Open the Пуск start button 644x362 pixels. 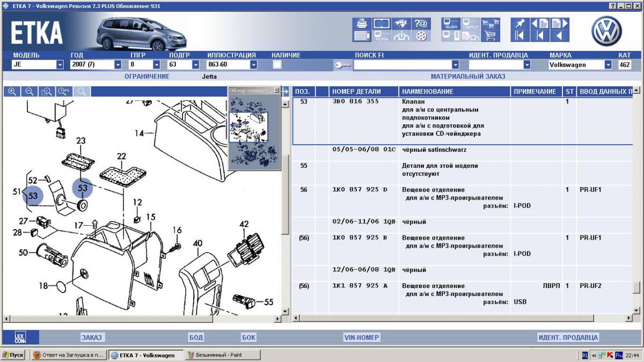pyautogui.click(x=13, y=355)
